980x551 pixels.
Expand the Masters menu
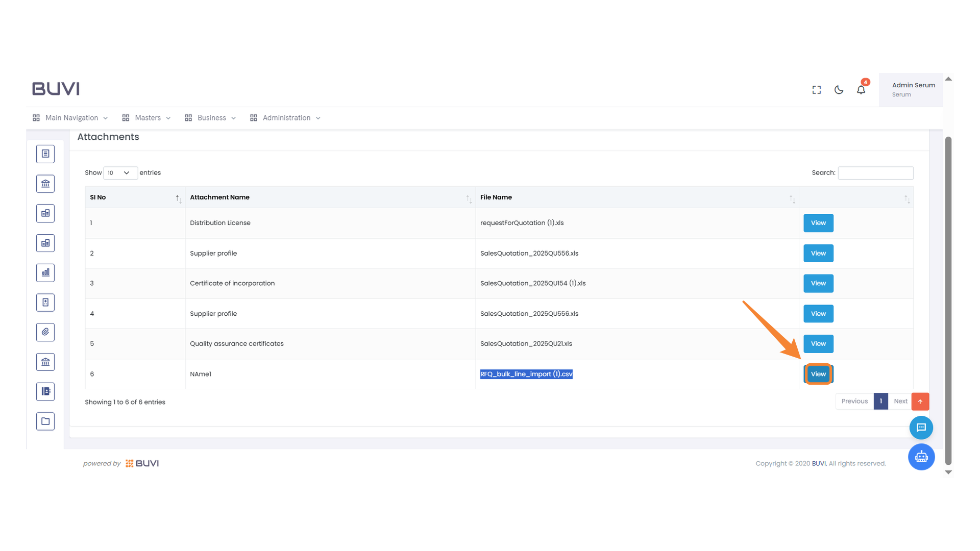click(146, 118)
